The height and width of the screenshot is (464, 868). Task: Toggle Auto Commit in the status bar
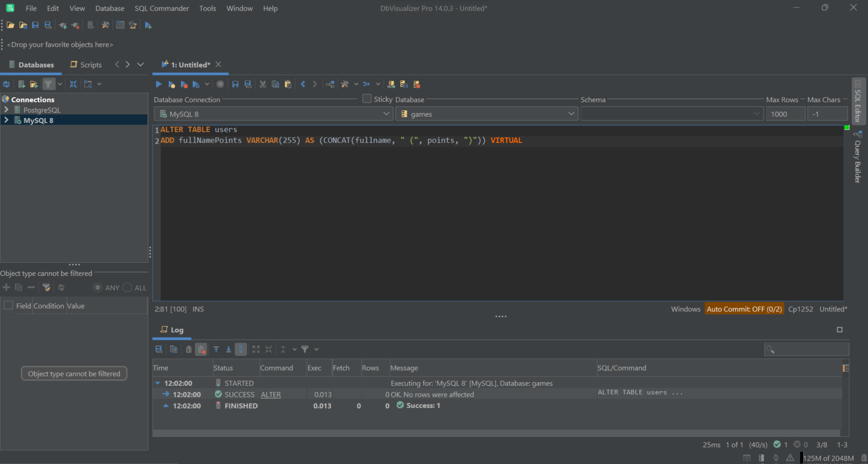pyautogui.click(x=744, y=309)
